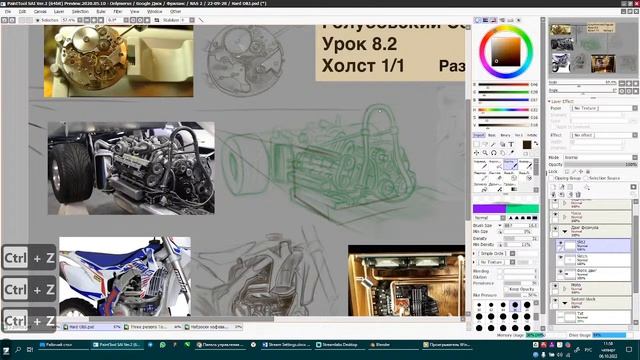Switch to the Hard 082.psd document tab

(92, 327)
